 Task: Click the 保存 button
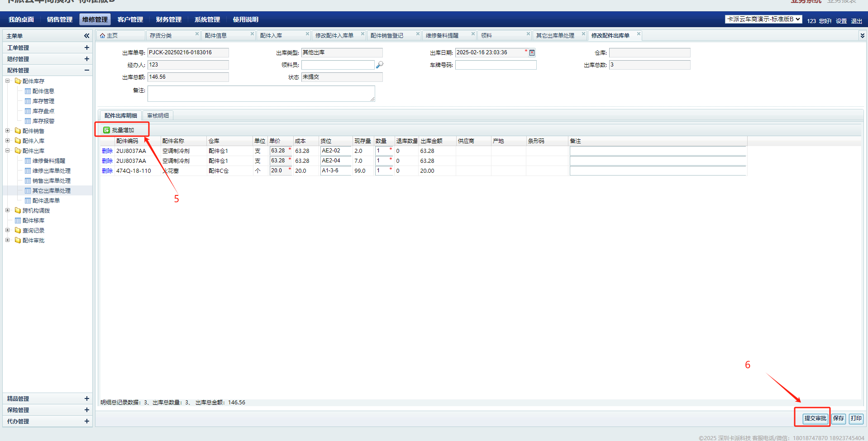point(839,418)
